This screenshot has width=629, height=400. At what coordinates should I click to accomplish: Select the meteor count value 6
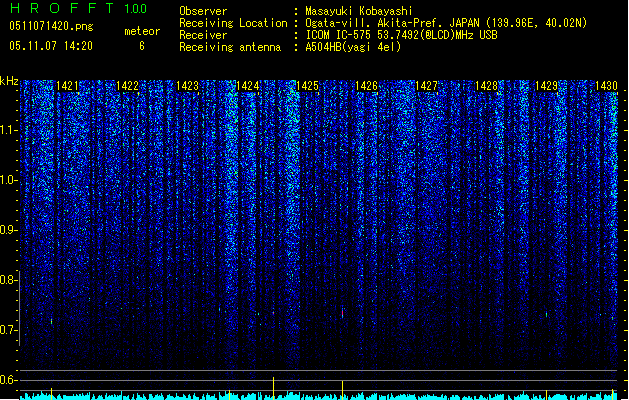tap(142, 46)
